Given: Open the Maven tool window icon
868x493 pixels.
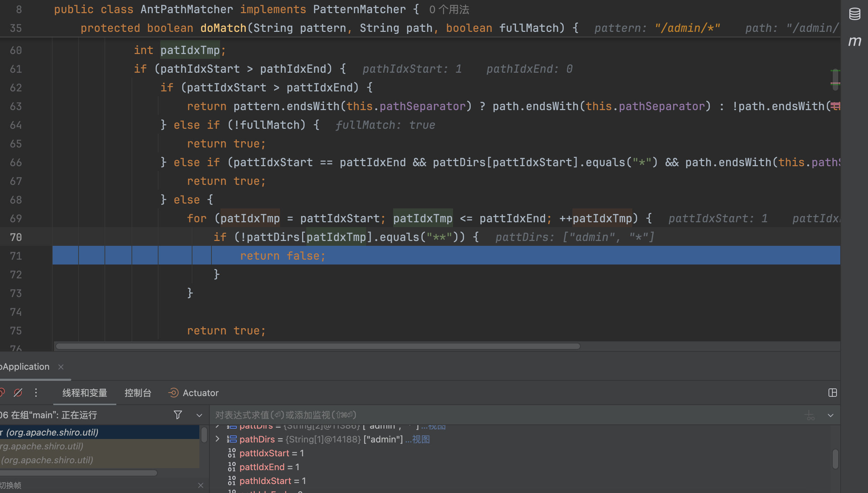Looking at the screenshot, I should 855,41.
